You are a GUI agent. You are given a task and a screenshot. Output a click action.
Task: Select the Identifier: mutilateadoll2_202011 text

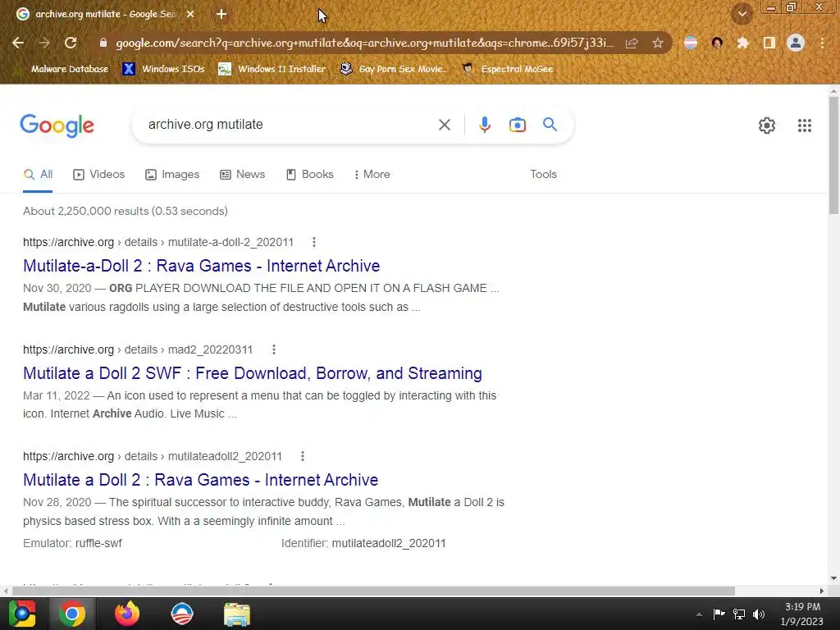pos(363,543)
